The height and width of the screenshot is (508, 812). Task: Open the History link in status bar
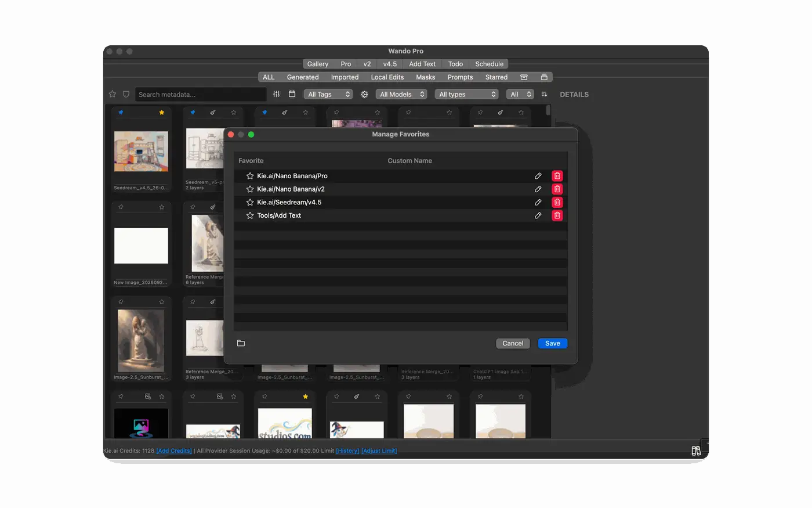[x=347, y=451]
